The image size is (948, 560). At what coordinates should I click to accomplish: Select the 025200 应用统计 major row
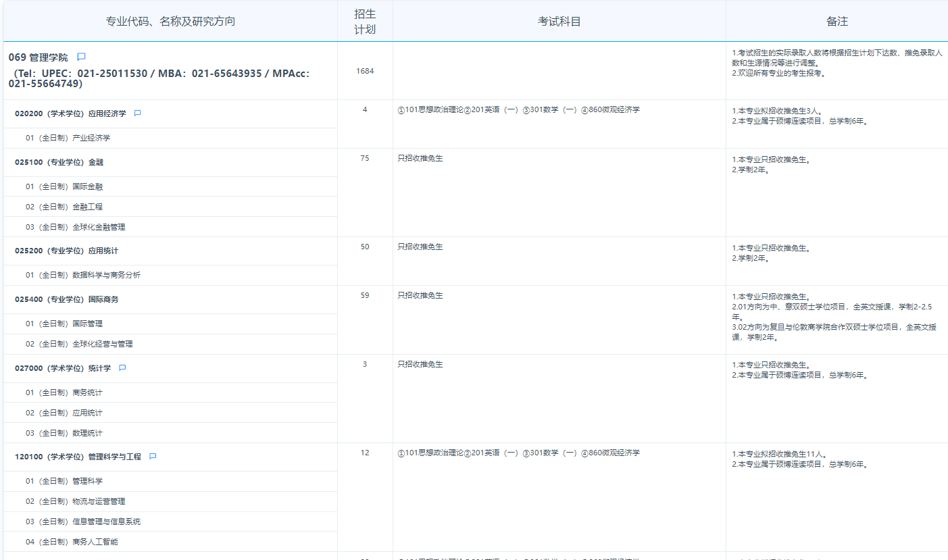[66, 251]
